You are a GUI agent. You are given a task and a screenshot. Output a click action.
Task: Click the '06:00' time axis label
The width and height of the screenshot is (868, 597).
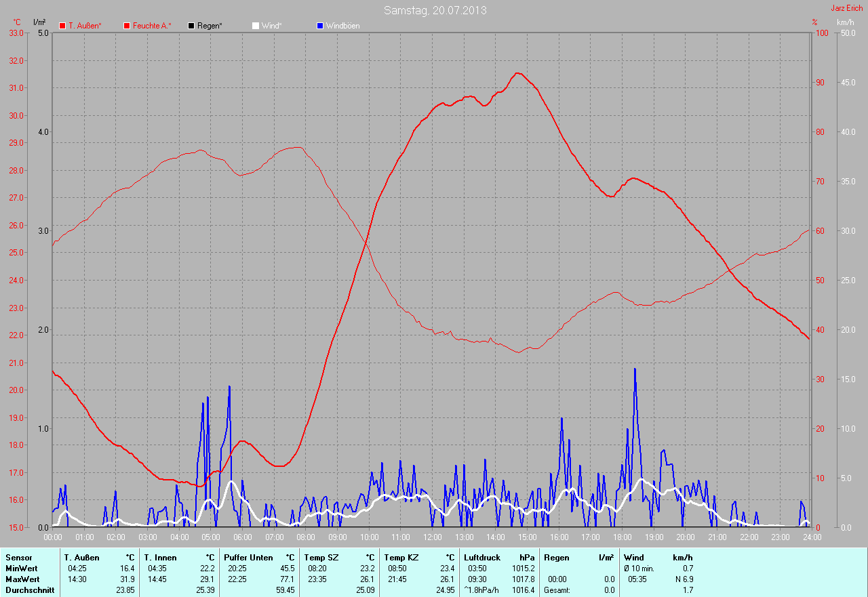pyautogui.click(x=243, y=537)
